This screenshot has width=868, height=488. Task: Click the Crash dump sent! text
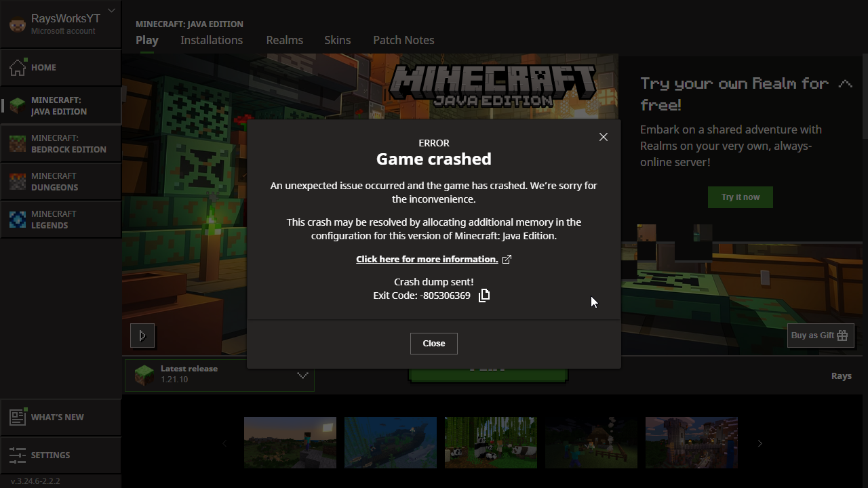[434, 281]
